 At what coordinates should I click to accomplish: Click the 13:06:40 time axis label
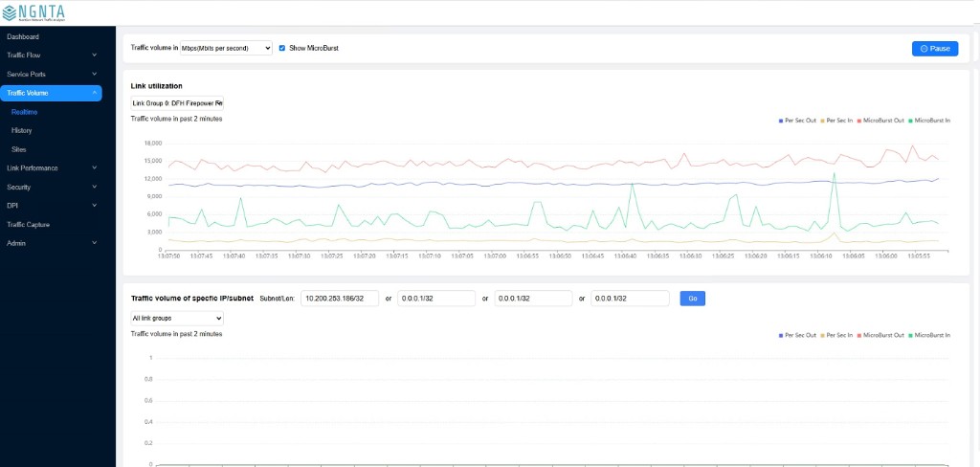626,256
